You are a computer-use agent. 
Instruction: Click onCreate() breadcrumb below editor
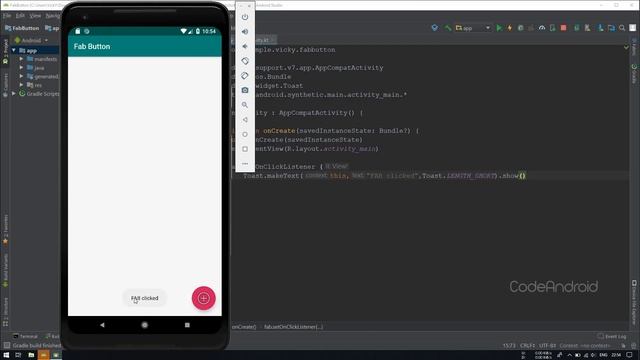click(x=244, y=327)
